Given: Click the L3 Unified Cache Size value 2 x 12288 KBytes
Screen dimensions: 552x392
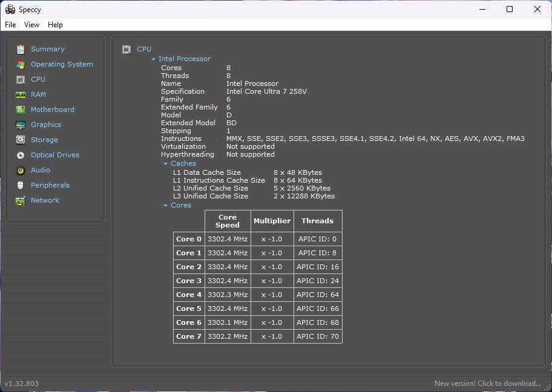Looking at the screenshot, I should 304,196.
